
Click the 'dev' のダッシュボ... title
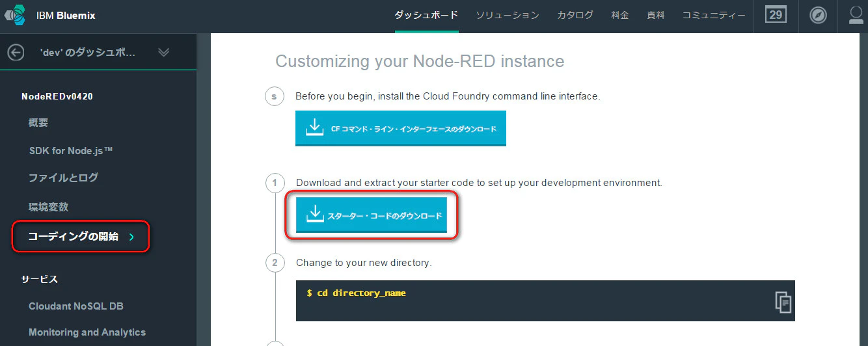point(88,53)
